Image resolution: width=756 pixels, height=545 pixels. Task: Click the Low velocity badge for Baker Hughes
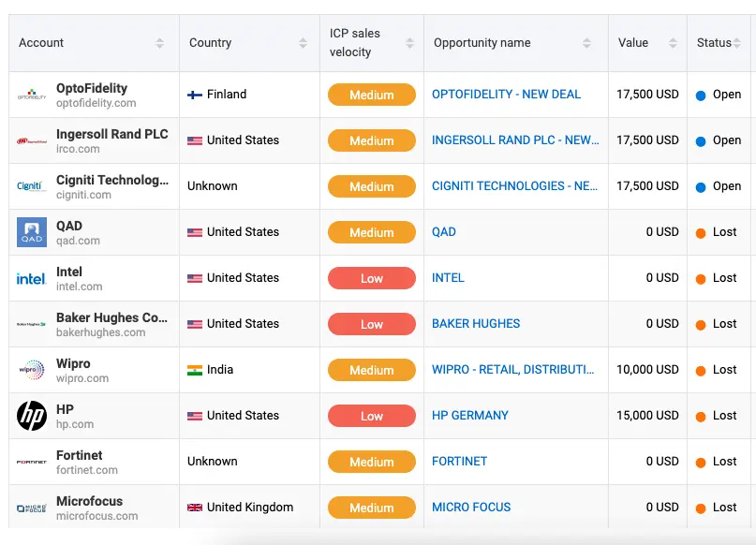coord(372,324)
